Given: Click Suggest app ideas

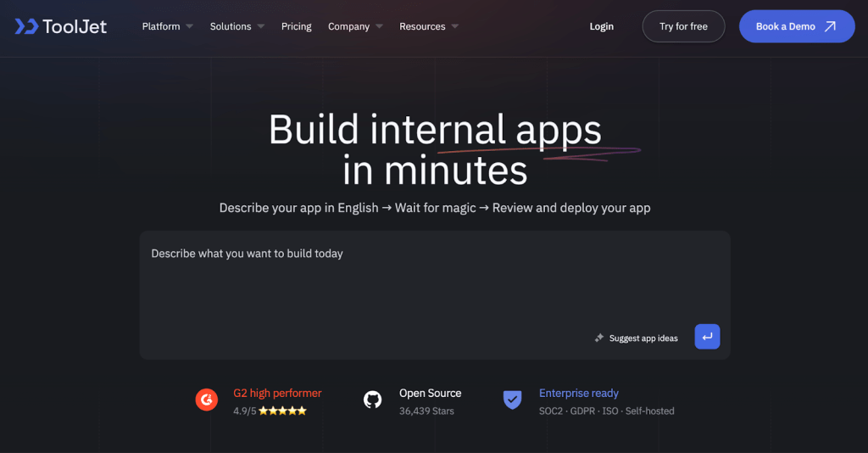Looking at the screenshot, I should (x=643, y=338).
